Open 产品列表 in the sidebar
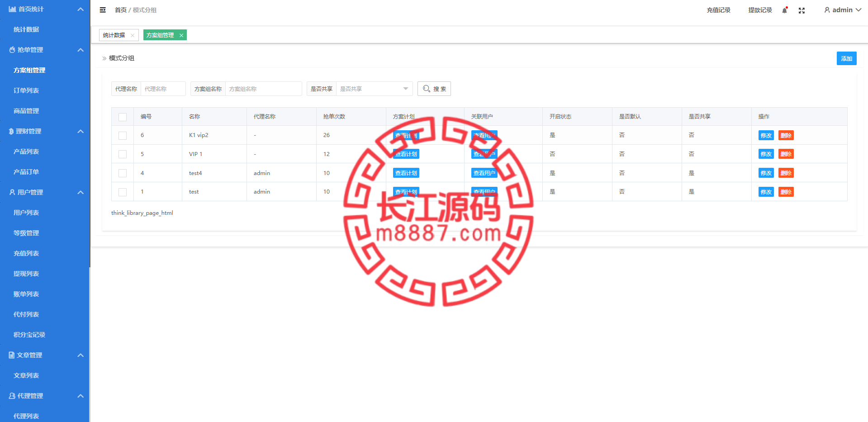The height and width of the screenshot is (422, 868). pos(26,152)
